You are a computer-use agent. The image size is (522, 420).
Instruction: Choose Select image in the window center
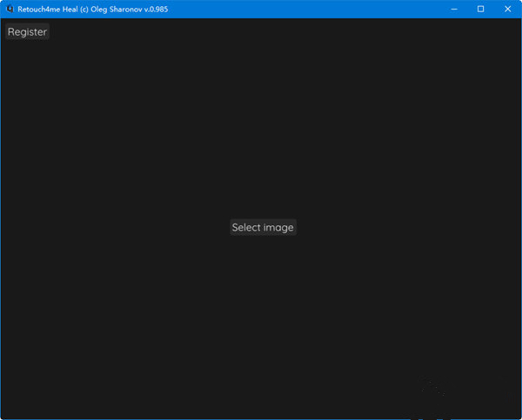(263, 228)
